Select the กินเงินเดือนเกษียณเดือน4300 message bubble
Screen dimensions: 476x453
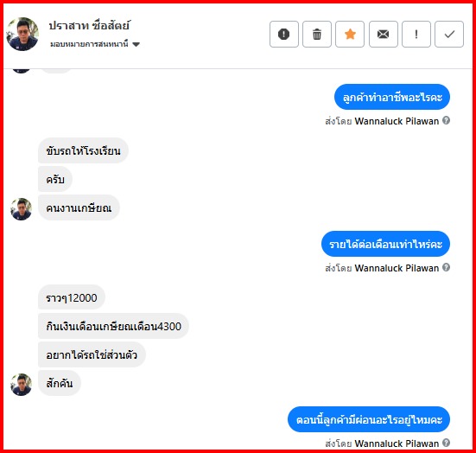113,326
